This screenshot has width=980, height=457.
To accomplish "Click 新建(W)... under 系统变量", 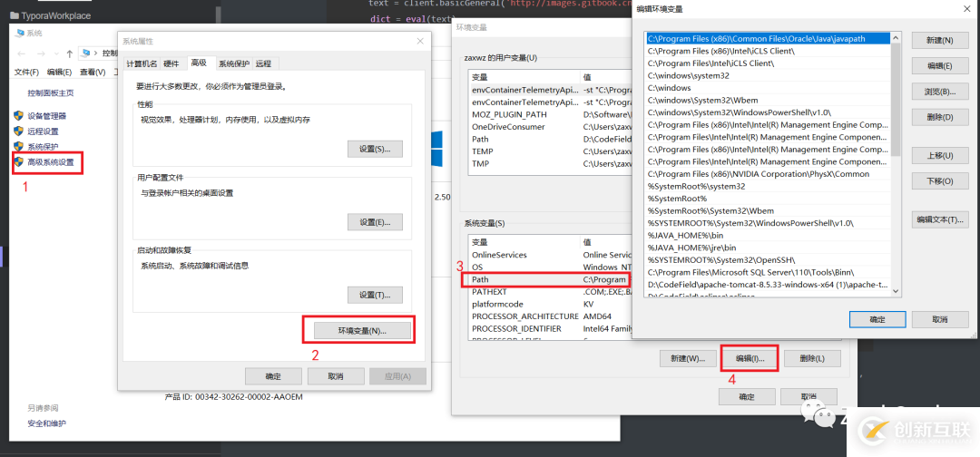I will click(688, 359).
